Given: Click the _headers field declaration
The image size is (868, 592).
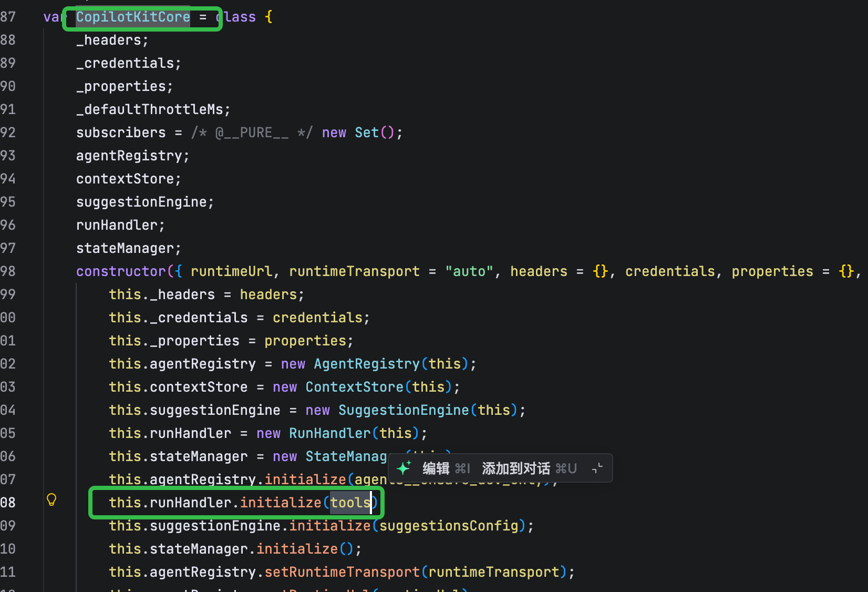Looking at the screenshot, I should (x=112, y=40).
